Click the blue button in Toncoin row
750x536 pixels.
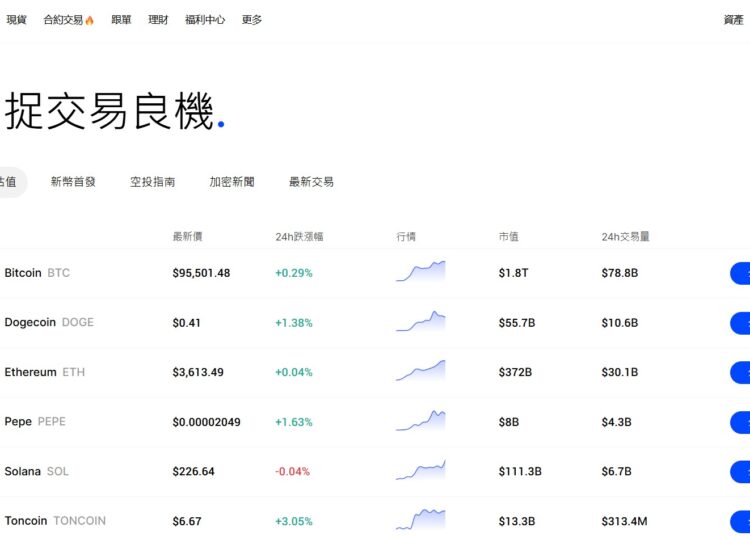click(x=740, y=522)
